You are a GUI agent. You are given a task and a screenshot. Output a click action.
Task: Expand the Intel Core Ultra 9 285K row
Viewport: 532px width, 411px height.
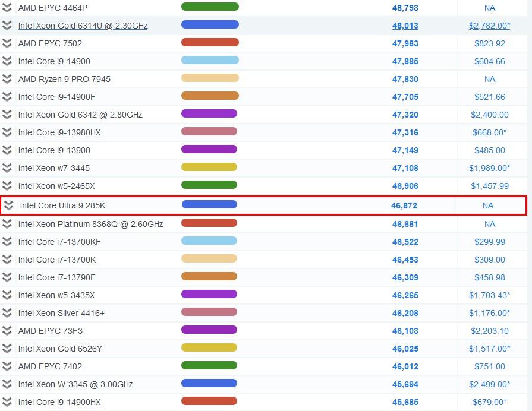tap(9, 205)
